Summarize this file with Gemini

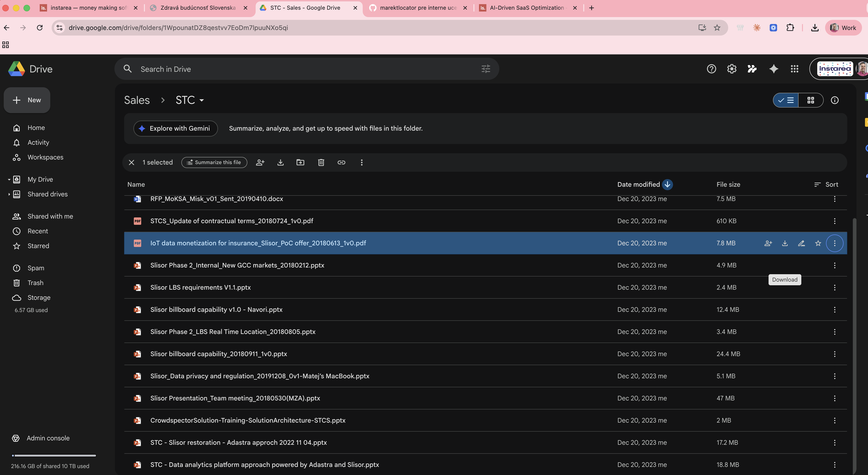pos(214,162)
